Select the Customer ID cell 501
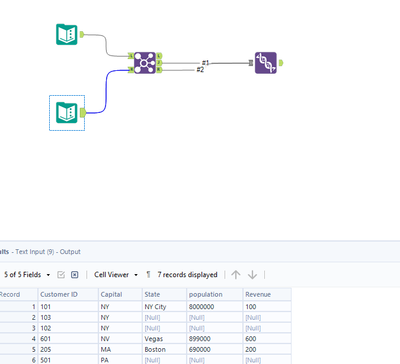The height and width of the screenshot is (364, 400). coord(68,360)
